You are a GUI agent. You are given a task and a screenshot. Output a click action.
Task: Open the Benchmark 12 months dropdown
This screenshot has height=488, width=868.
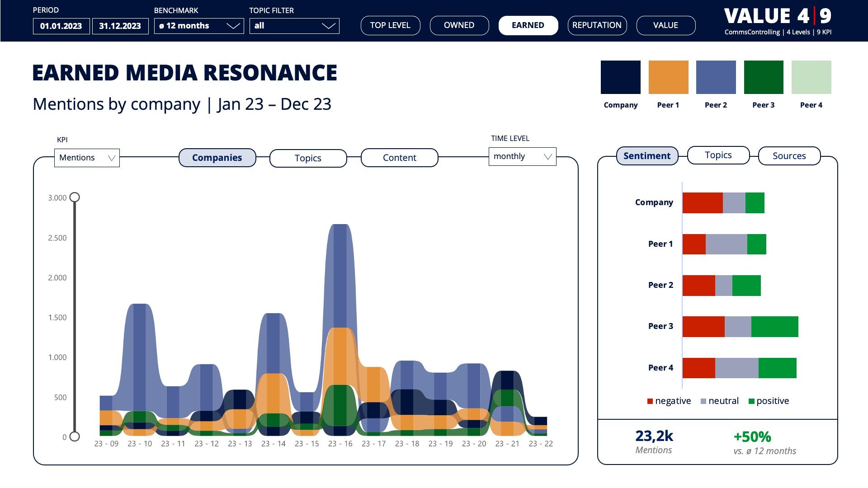coord(199,26)
